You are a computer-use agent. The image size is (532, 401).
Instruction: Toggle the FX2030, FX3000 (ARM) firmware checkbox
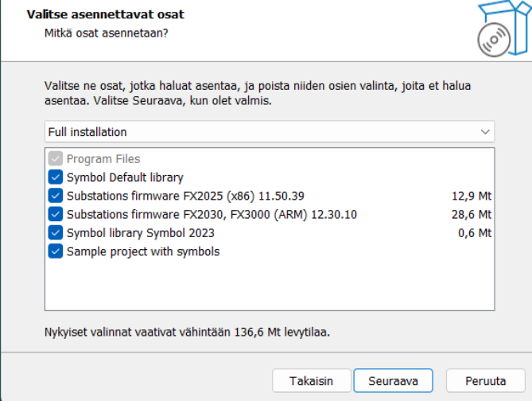(55, 215)
